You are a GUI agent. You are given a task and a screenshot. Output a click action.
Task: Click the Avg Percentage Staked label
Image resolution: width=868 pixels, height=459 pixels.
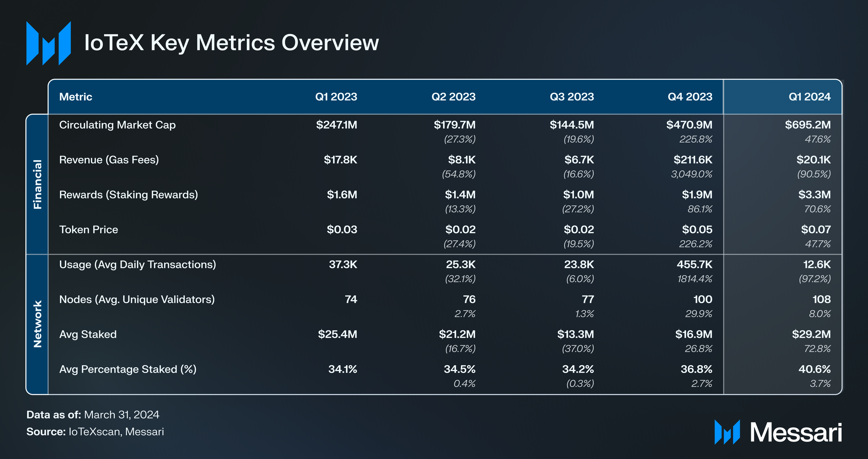(x=128, y=369)
